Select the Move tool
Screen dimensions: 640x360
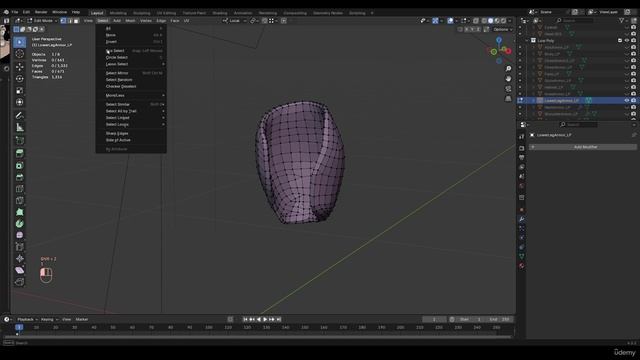click(20, 67)
